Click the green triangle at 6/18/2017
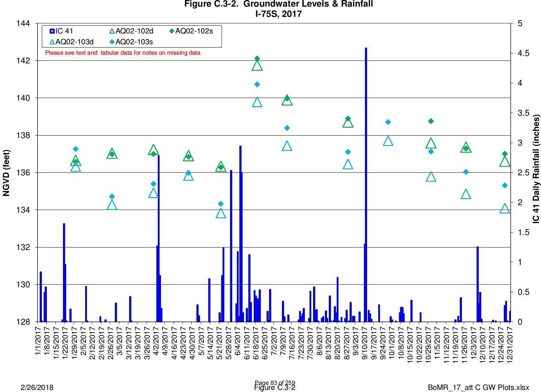The height and width of the screenshot is (392, 541). 257,65
